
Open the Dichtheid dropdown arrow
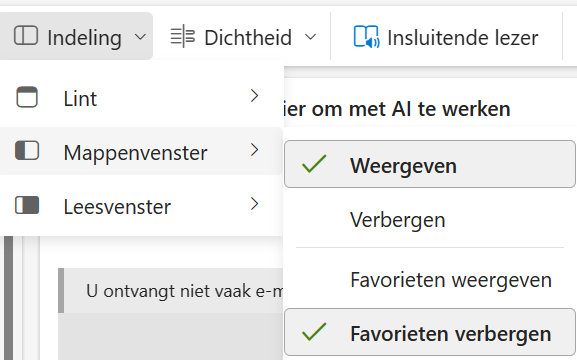(x=311, y=36)
